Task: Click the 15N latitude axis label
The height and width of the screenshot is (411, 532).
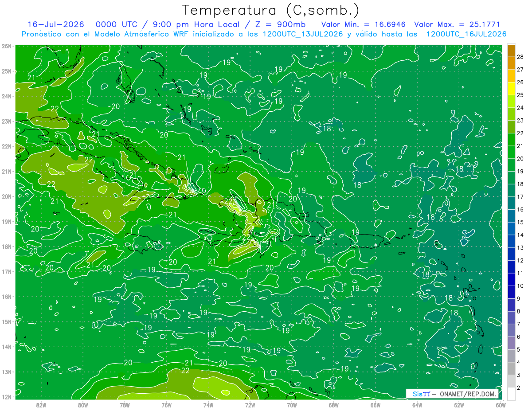Action: (7, 321)
